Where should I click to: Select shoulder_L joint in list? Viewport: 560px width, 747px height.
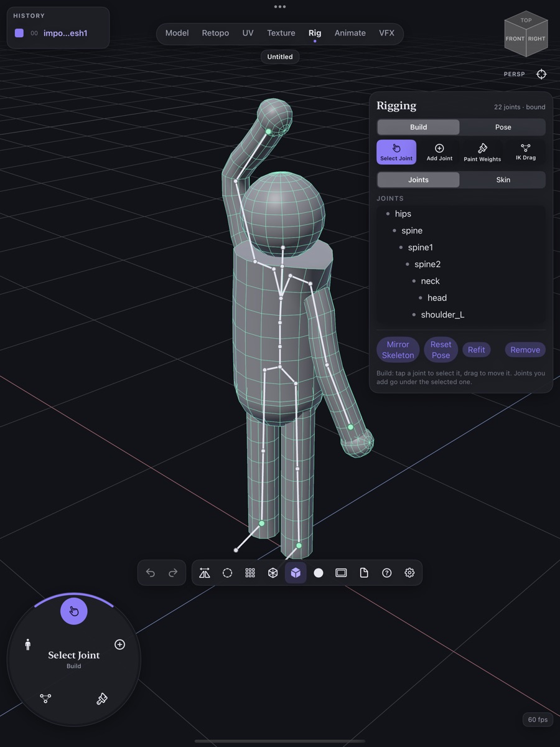pyautogui.click(x=460, y=314)
